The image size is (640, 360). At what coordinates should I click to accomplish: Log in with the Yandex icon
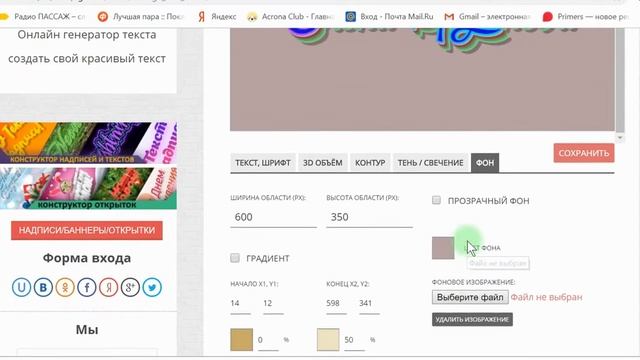click(x=108, y=287)
